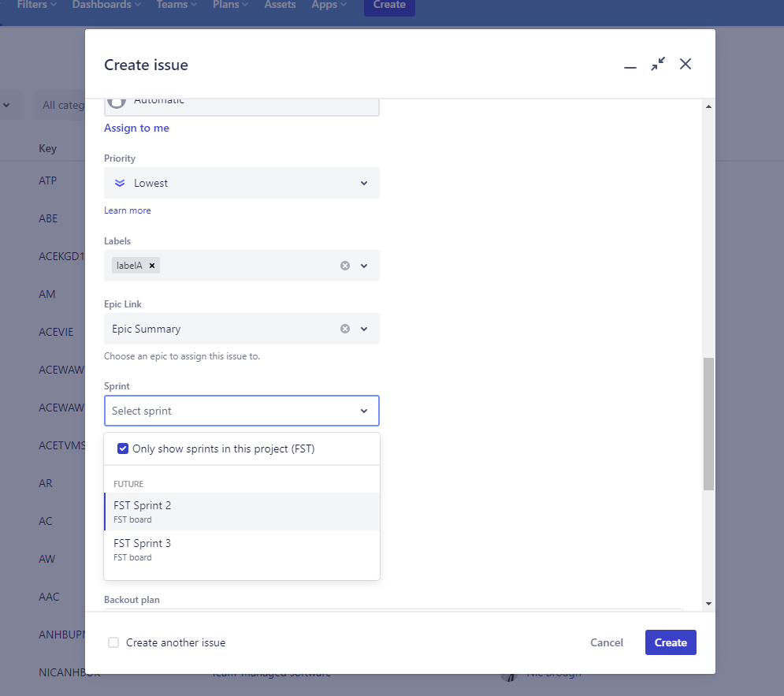Open the Priority dropdown
The image size is (784, 696).
coord(241,183)
